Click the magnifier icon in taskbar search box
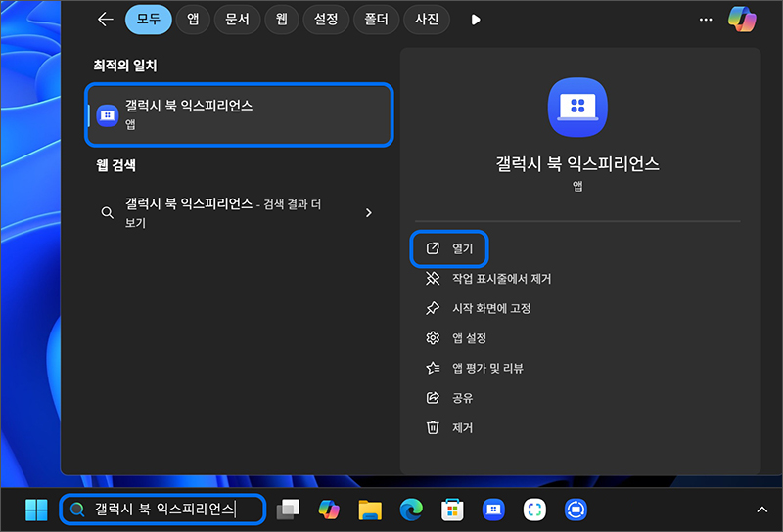The image size is (783, 532). pos(77,510)
